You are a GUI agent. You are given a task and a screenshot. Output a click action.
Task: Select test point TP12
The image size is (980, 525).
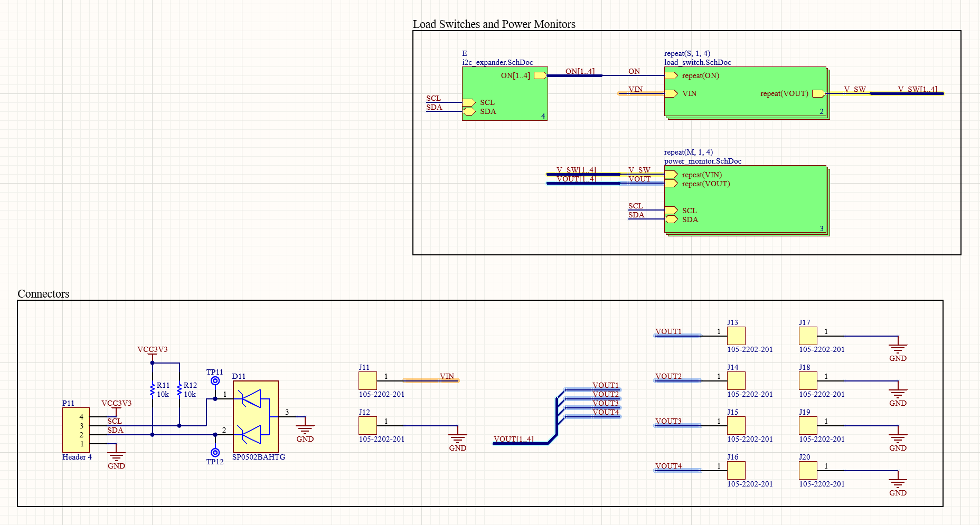pyautogui.click(x=215, y=452)
